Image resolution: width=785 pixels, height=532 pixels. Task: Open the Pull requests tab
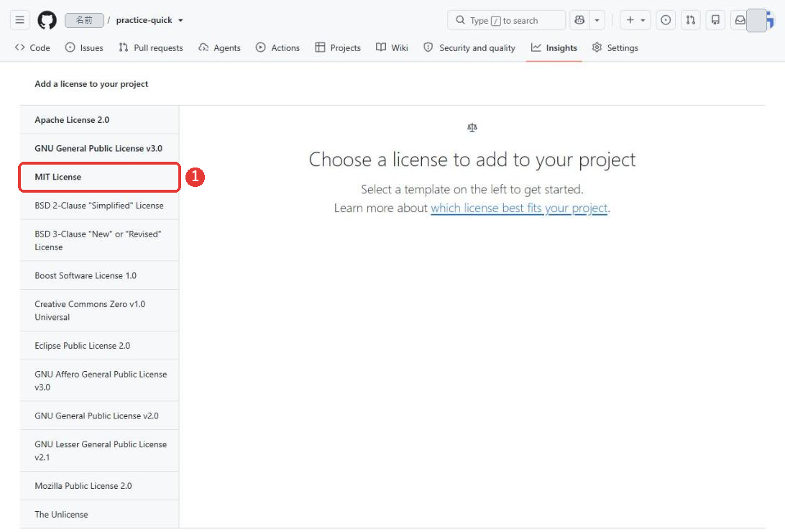(x=151, y=47)
